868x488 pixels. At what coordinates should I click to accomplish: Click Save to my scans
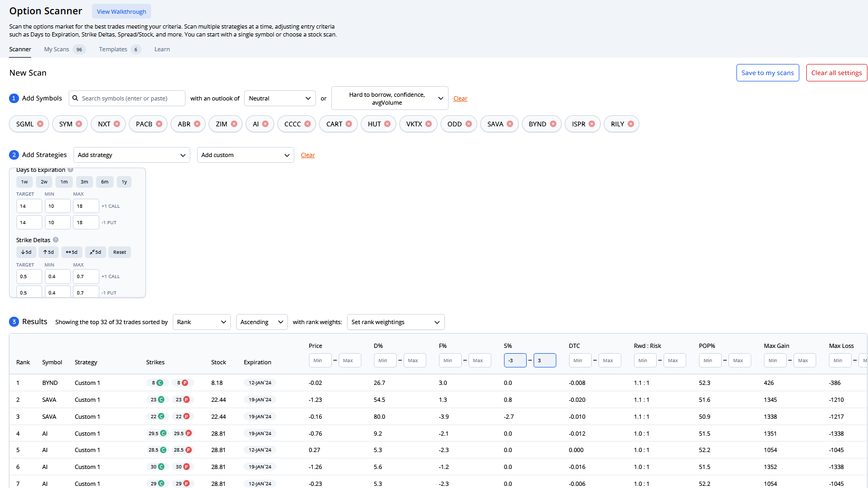click(768, 73)
